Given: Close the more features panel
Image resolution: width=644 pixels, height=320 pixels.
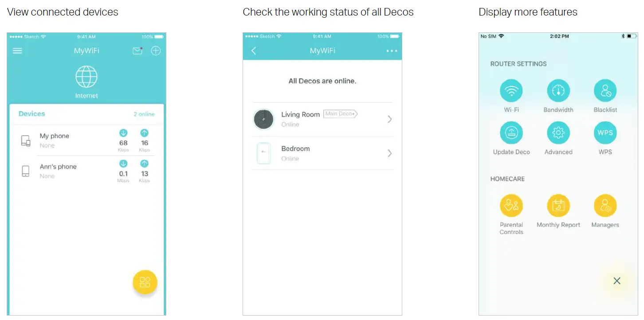Looking at the screenshot, I should tap(617, 281).
